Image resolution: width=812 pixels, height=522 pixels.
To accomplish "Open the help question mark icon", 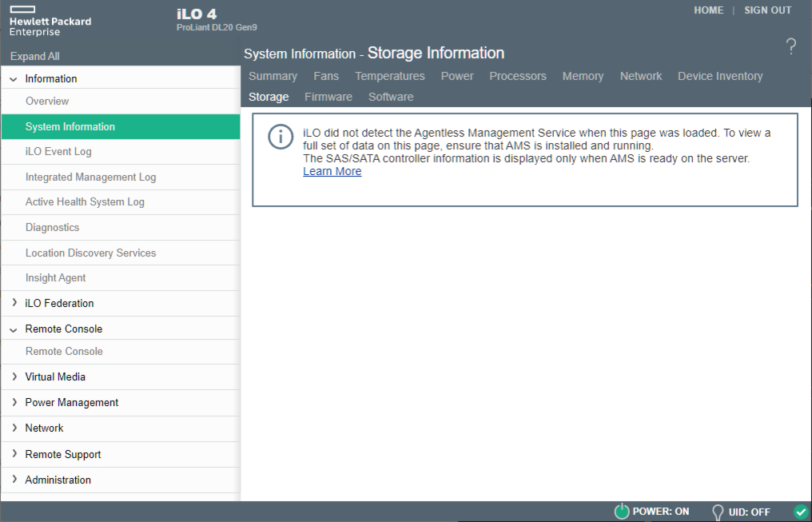I will pos(790,46).
